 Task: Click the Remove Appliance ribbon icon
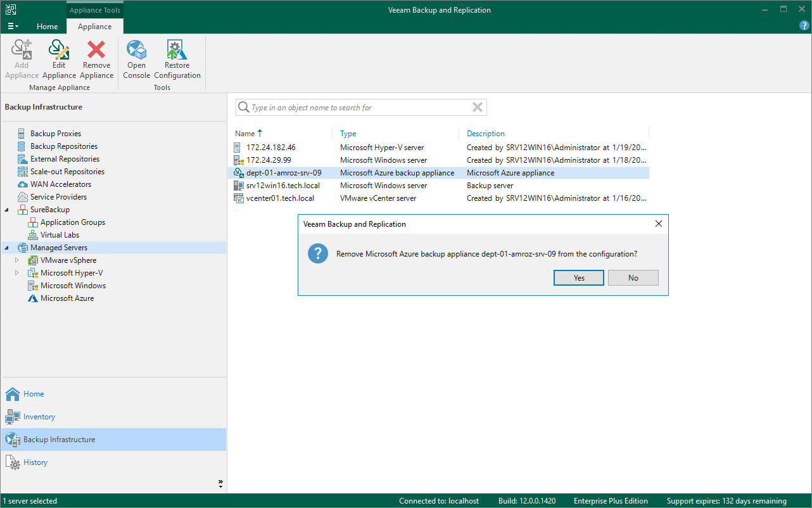[96, 60]
